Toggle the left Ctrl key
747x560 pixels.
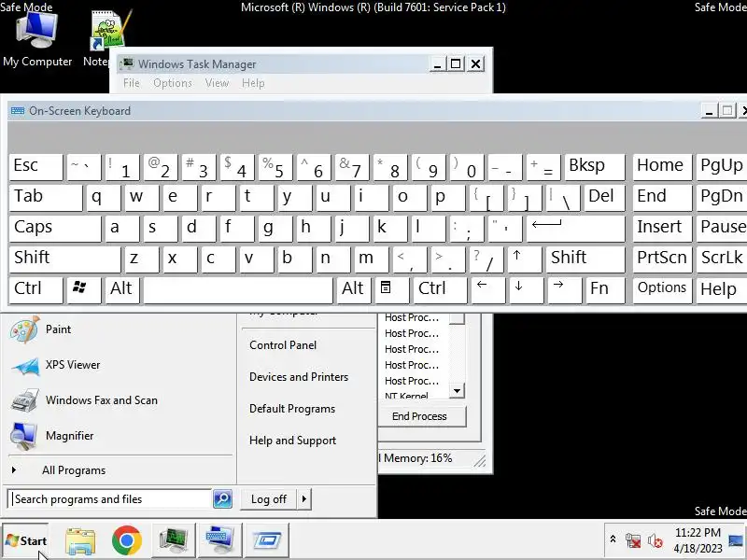click(x=35, y=289)
